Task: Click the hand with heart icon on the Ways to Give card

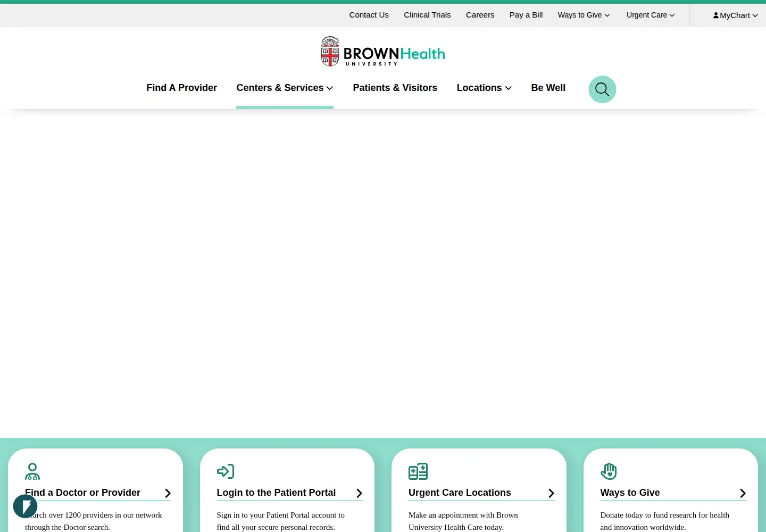Action: 609,471
